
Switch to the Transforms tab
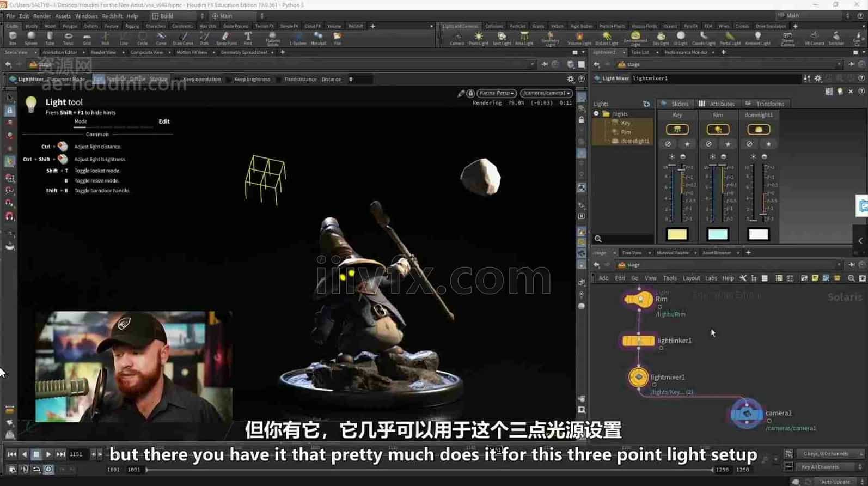[x=765, y=104]
